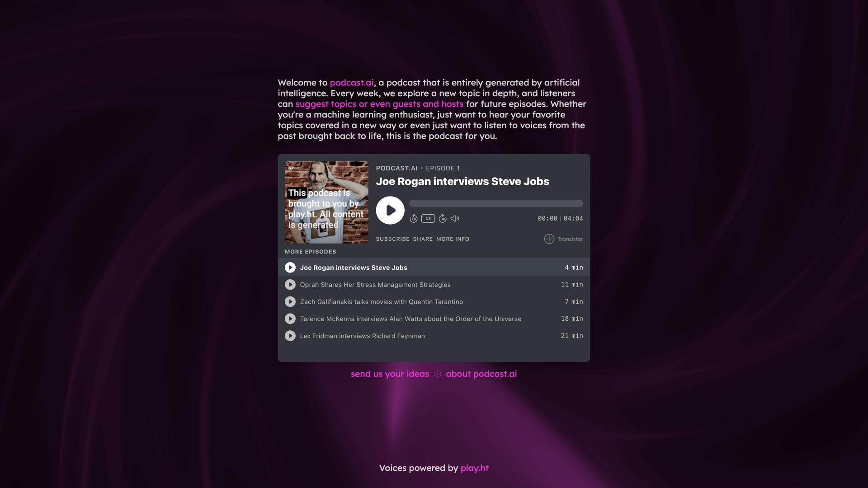Change the 1X playback speed

[x=428, y=219]
